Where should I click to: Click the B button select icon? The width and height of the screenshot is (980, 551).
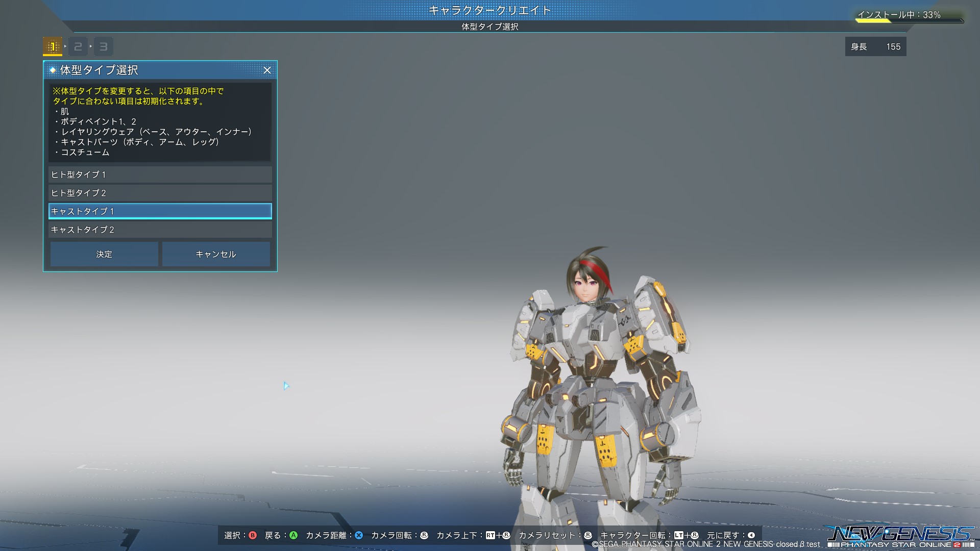pos(253,535)
